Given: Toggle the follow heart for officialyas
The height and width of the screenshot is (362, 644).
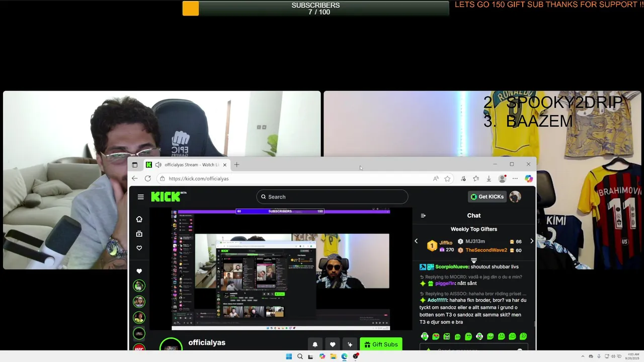Looking at the screenshot, I should tap(333, 344).
